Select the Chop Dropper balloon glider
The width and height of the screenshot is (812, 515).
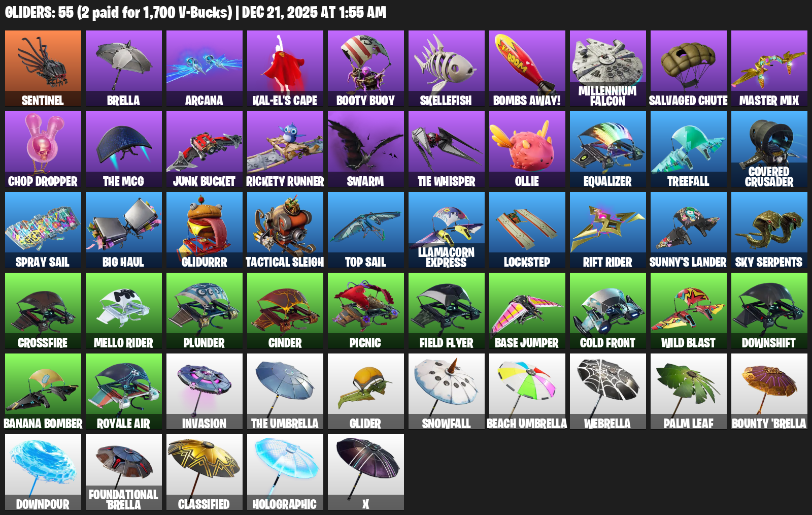pyautogui.click(x=43, y=149)
